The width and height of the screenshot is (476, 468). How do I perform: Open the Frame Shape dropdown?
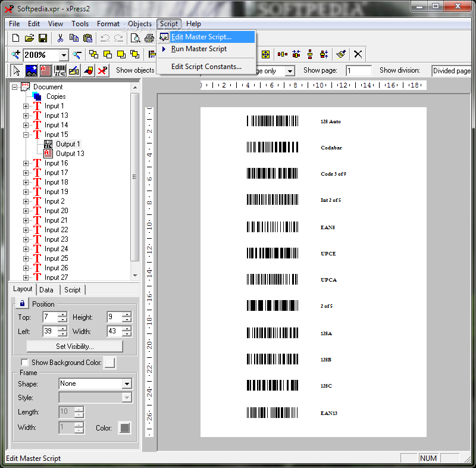pyautogui.click(x=127, y=384)
